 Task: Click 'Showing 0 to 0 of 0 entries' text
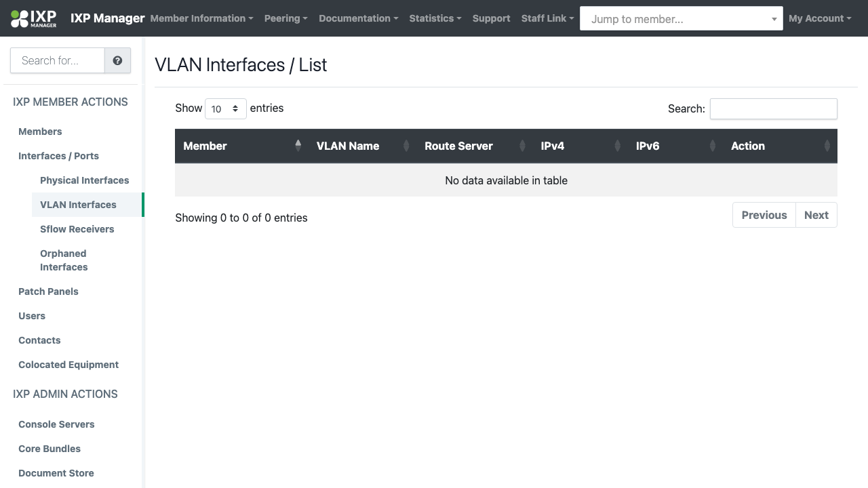241,218
